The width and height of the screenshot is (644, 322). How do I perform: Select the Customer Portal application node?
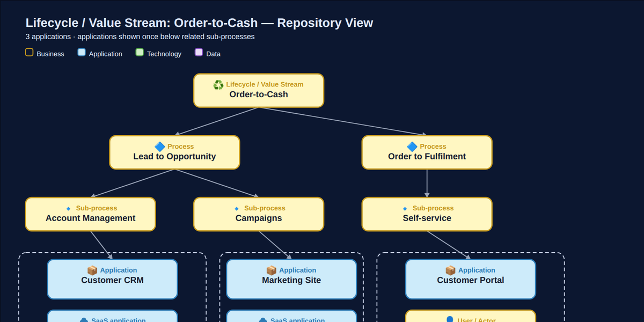(x=471, y=279)
